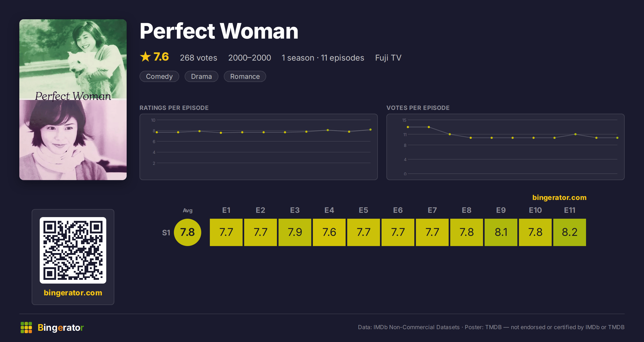Image resolution: width=644 pixels, height=342 pixels.
Task: Select the Romance genre tag
Action: (245, 76)
